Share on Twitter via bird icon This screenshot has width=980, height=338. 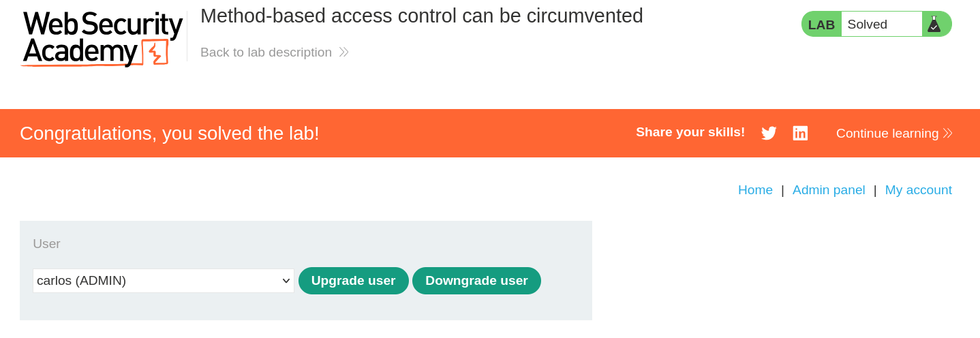[x=769, y=134]
